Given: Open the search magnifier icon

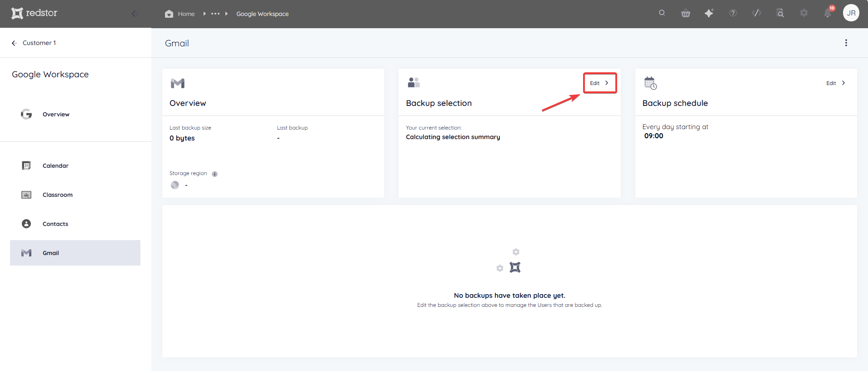Looking at the screenshot, I should pyautogui.click(x=662, y=13).
